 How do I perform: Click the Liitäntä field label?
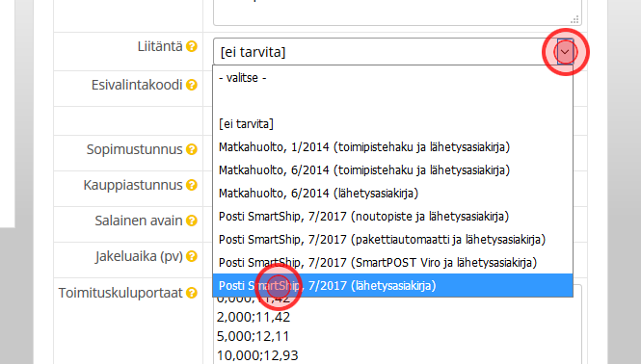click(160, 46)
